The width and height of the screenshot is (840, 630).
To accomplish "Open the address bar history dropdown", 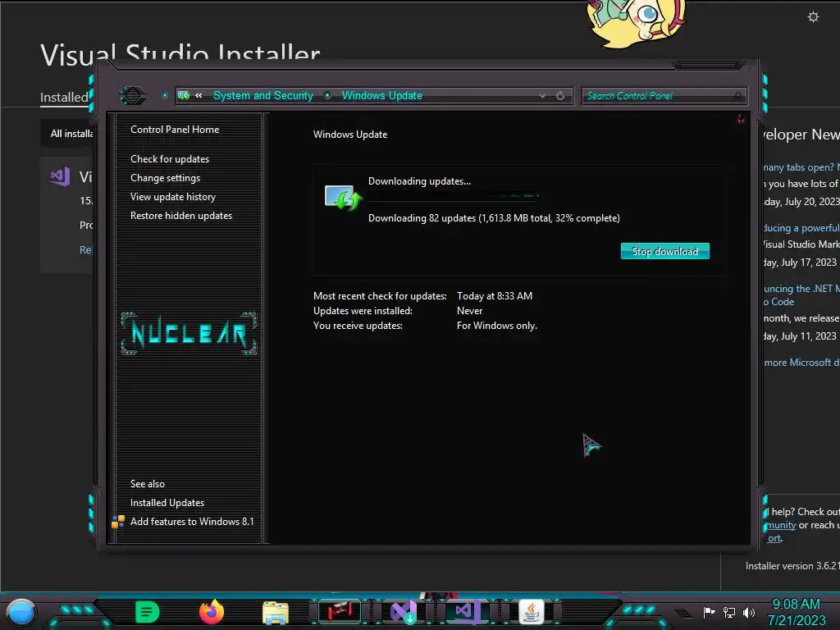I will (543, 96).
